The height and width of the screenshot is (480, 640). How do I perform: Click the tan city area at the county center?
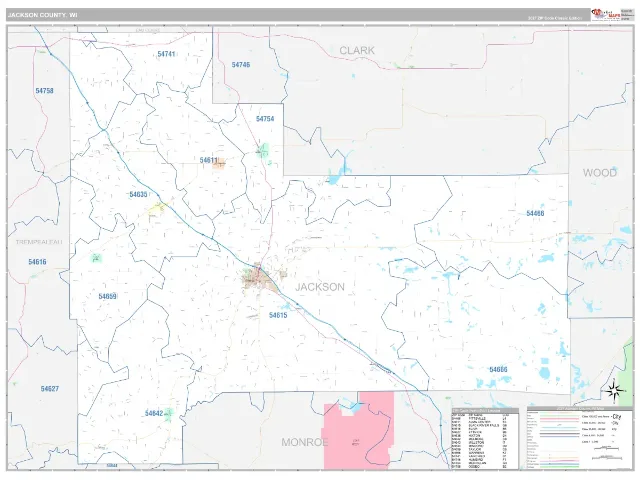point(259,278)
